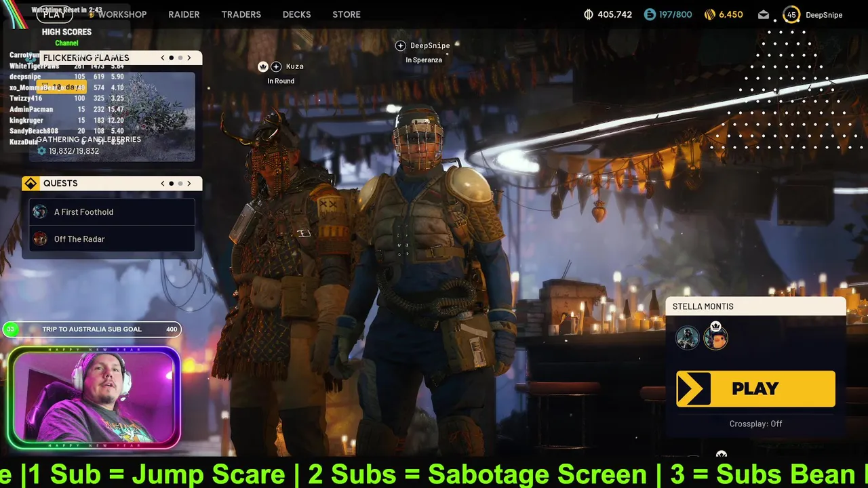The width and height of the screenshot is (868, 488).
Task: Click the WhiteTigerPaws high score row
Action: click(x=66, y=66)
